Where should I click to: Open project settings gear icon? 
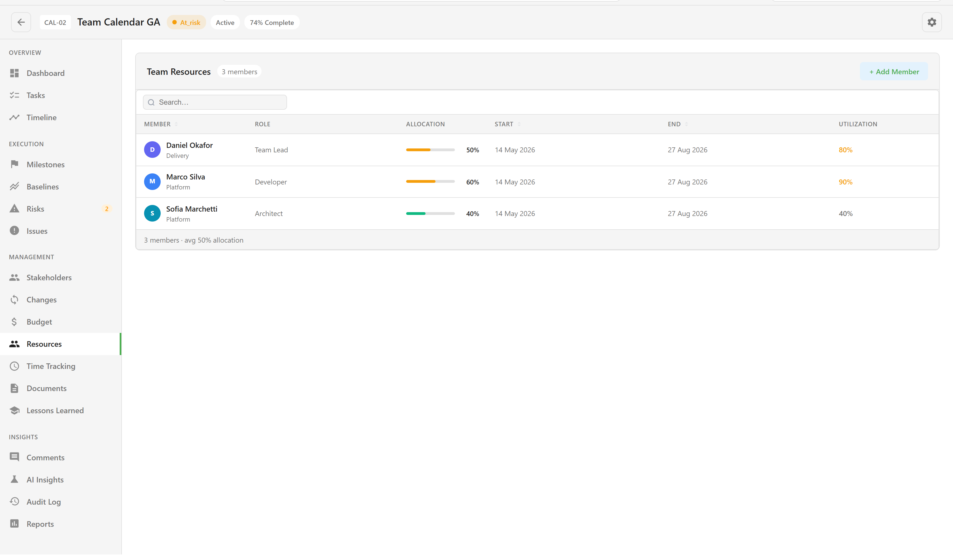[x=931, y=22]
